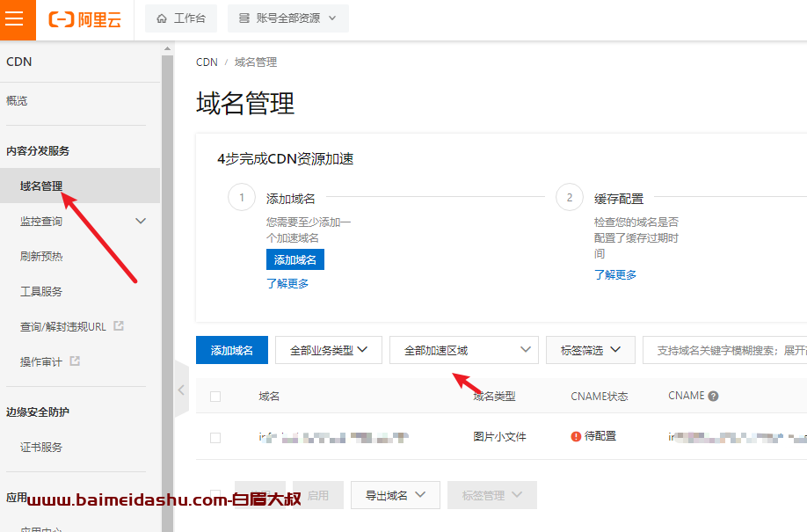Click the 图片小文件 cell
This screenshot has width=807, height=532.
499,437
